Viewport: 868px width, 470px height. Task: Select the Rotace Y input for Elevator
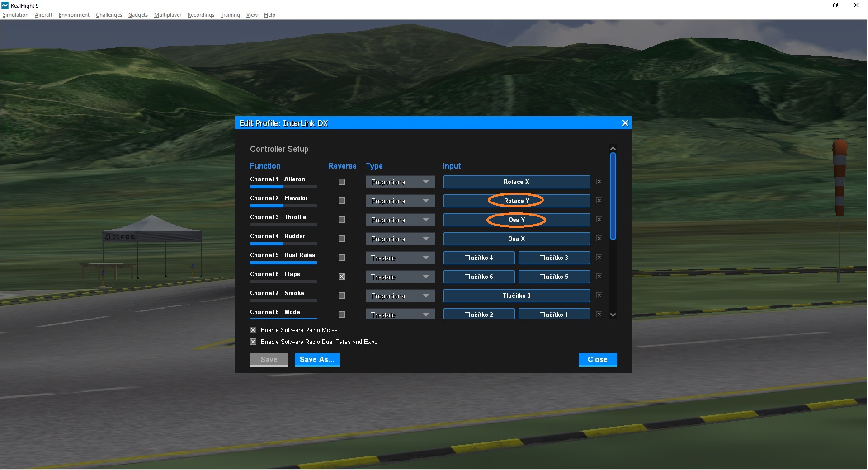(516, 201)
